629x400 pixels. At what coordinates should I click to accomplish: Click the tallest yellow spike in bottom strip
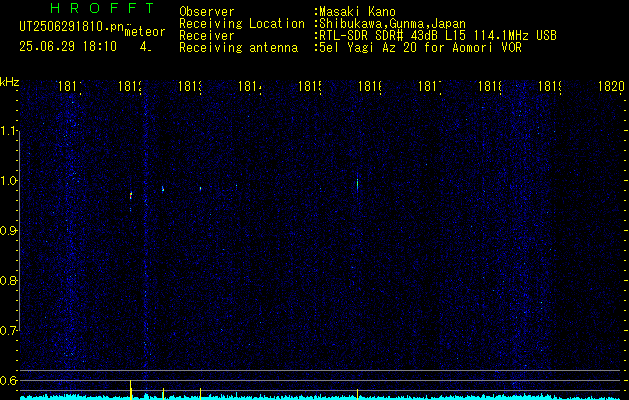coord(130,390)
